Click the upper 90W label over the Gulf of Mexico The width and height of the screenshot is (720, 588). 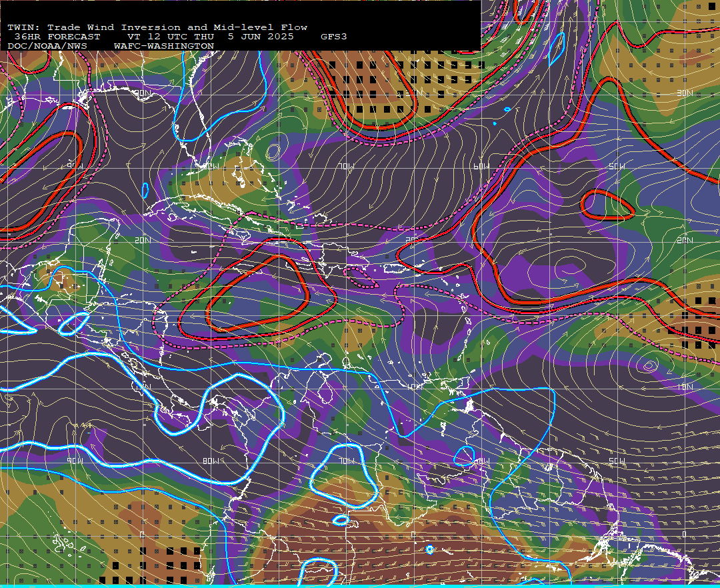[x=75, y=166]
